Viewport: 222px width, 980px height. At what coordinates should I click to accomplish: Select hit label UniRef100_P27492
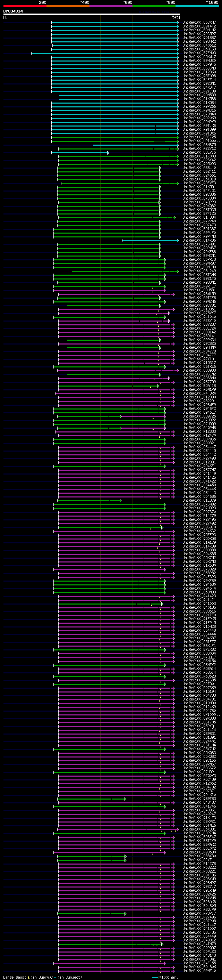pyautogui.click(x=199, y=524)
